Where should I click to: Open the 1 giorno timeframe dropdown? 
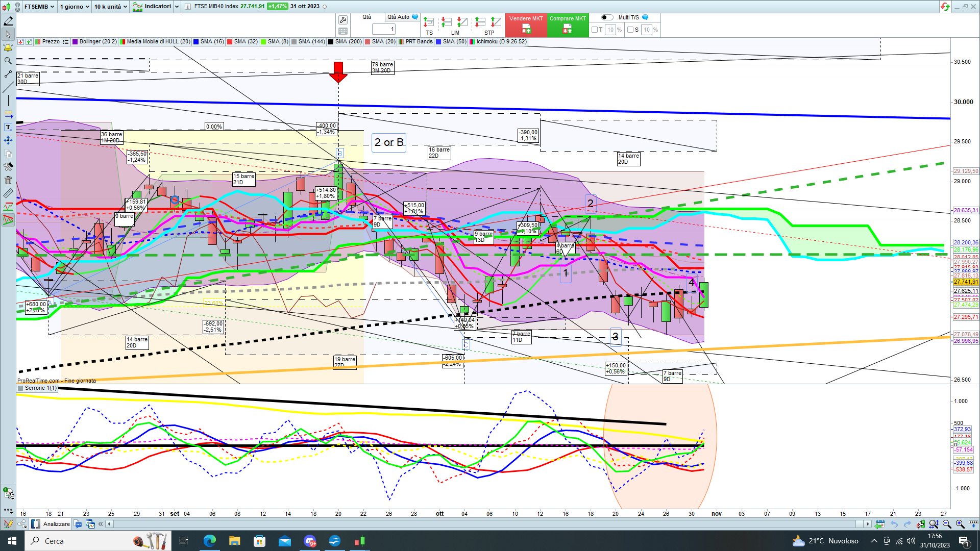(x=75, y=7)
